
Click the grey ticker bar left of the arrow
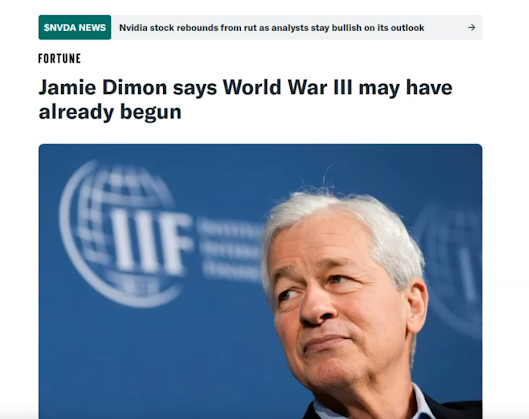[x=445, y=27]
